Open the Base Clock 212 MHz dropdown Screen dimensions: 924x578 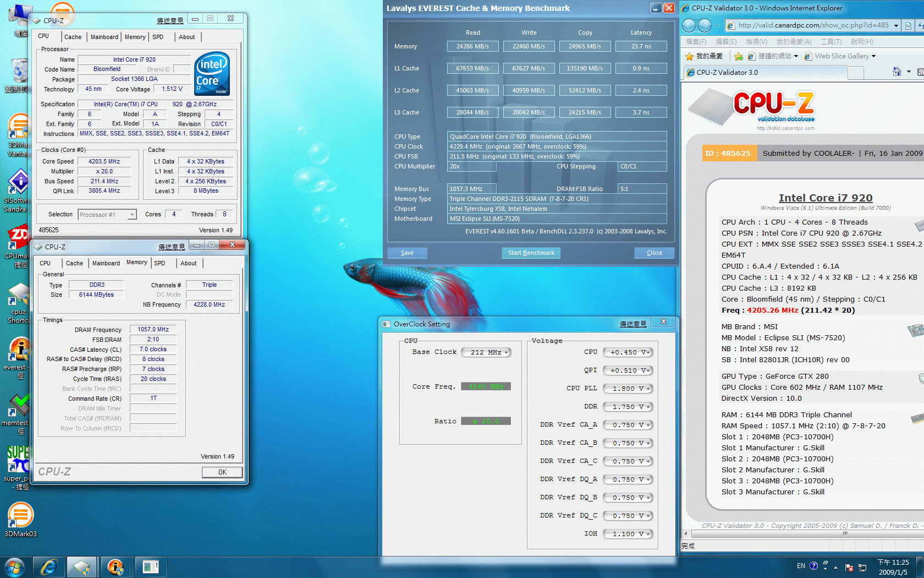(486, 352)
